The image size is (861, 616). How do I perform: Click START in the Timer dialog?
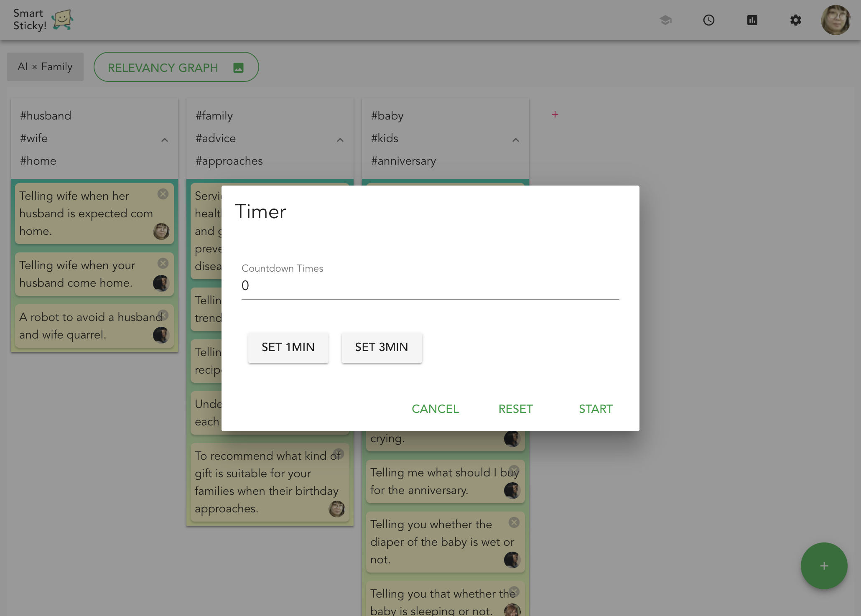596,409
